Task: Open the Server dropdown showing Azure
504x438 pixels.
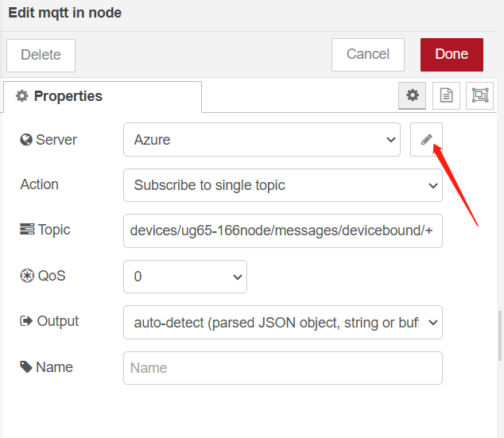Action: coord(262,139)
